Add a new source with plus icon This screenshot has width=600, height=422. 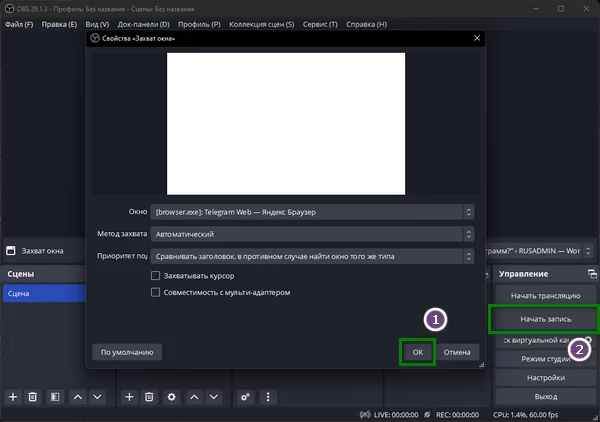click(129, 397)
